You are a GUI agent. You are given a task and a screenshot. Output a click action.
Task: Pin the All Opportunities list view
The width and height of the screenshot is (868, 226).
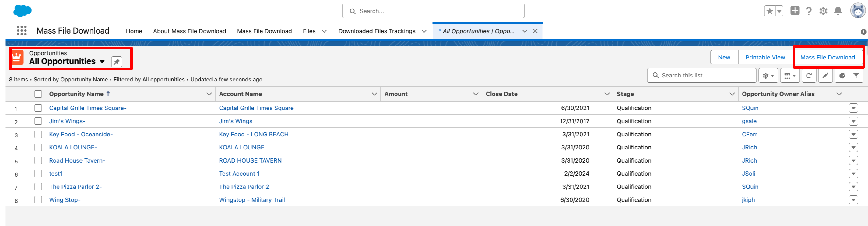117,62
